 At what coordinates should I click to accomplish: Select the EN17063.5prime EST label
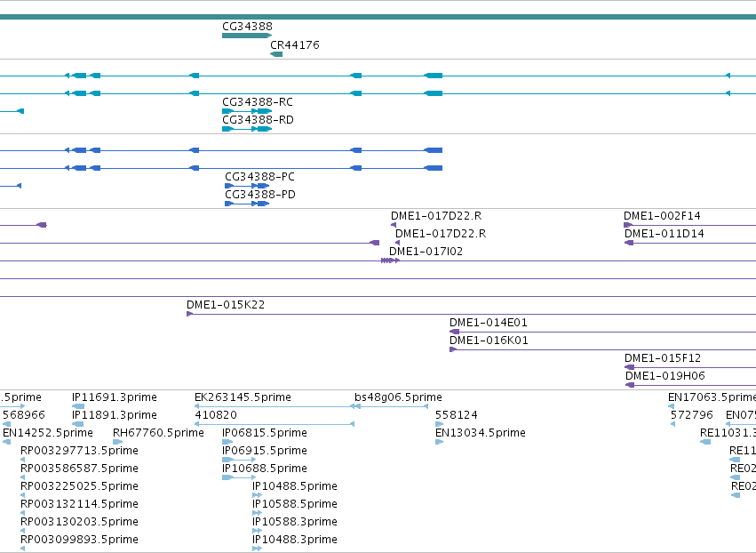pos(712,397)
